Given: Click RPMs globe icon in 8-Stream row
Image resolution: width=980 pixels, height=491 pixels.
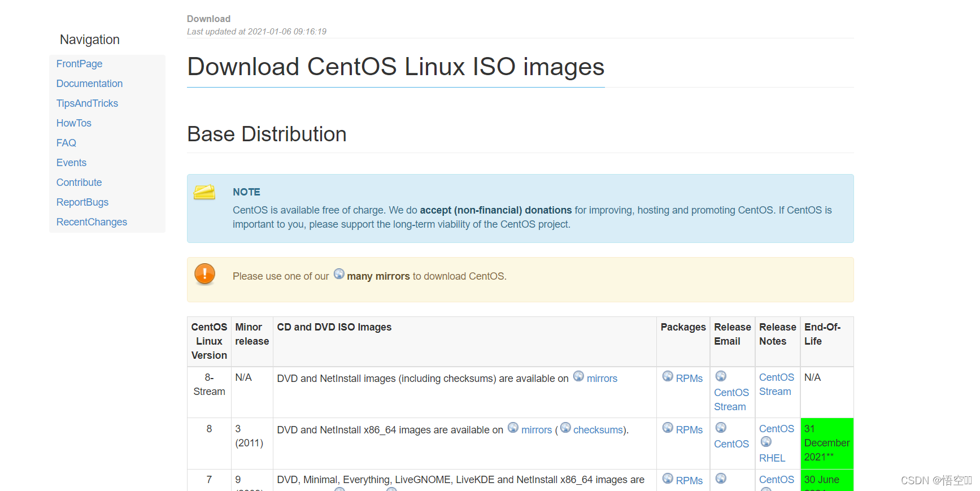Looking at the screenshot, I should [668, 376].
